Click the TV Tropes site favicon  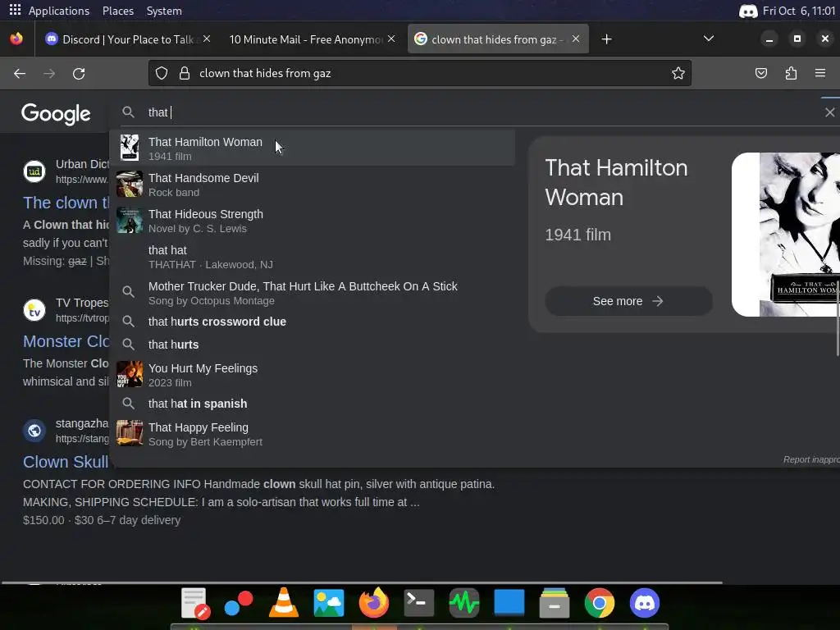(x=34, y=310)
